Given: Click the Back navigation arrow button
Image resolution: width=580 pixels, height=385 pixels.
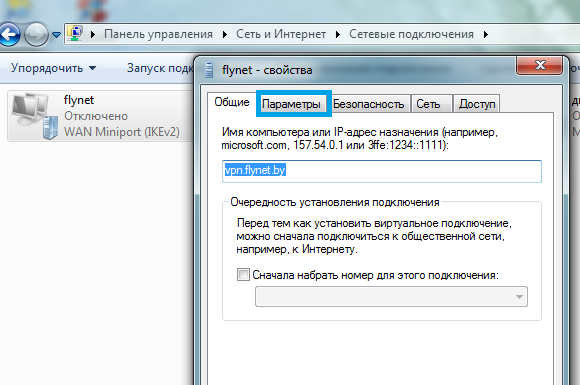Looking at the screenshot, I should tap(9, 34).
